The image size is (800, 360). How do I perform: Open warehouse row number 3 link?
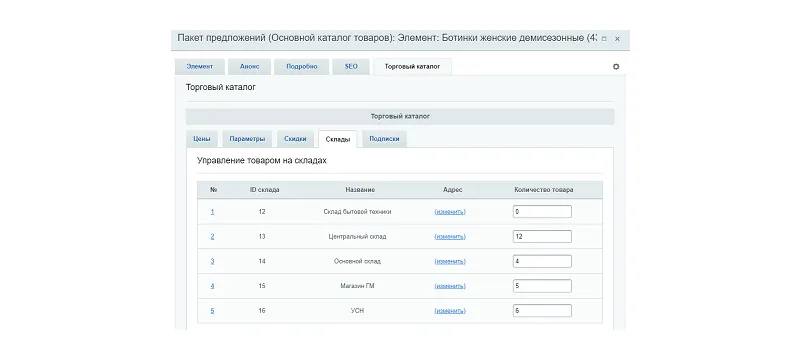coord(212,261)
